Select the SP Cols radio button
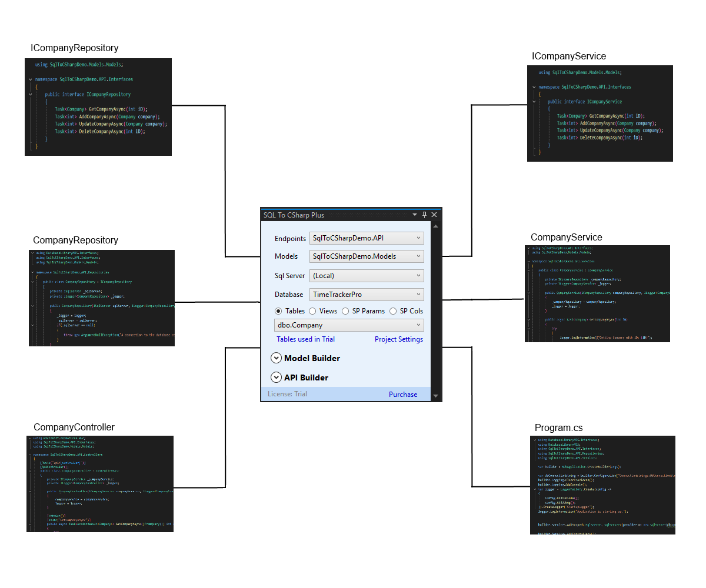 tap(393, 311)
